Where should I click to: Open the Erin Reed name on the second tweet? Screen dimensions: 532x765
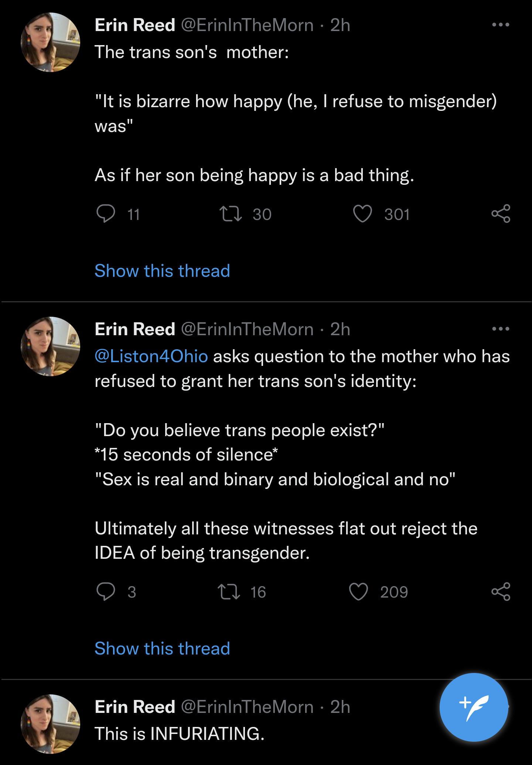(135, 329)
